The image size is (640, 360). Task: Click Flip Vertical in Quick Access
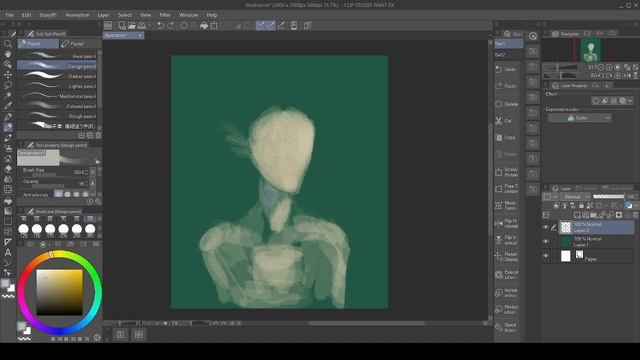pyautogui.click(x=507, y=240)
